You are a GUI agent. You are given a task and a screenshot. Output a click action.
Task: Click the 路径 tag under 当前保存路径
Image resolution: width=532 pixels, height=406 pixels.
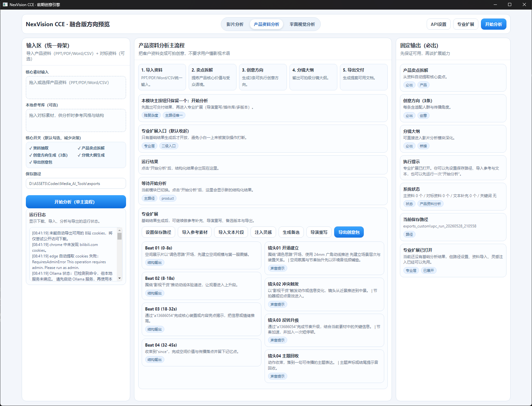[x=409, y=234]
